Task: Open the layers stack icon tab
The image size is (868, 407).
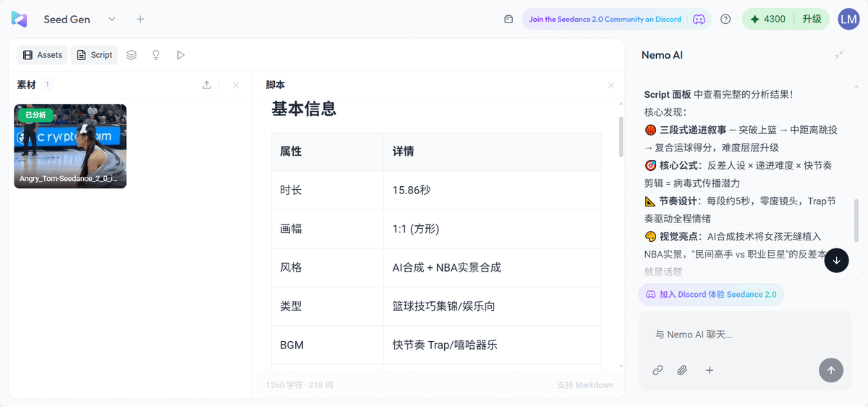Action: (x=131, y=55)
